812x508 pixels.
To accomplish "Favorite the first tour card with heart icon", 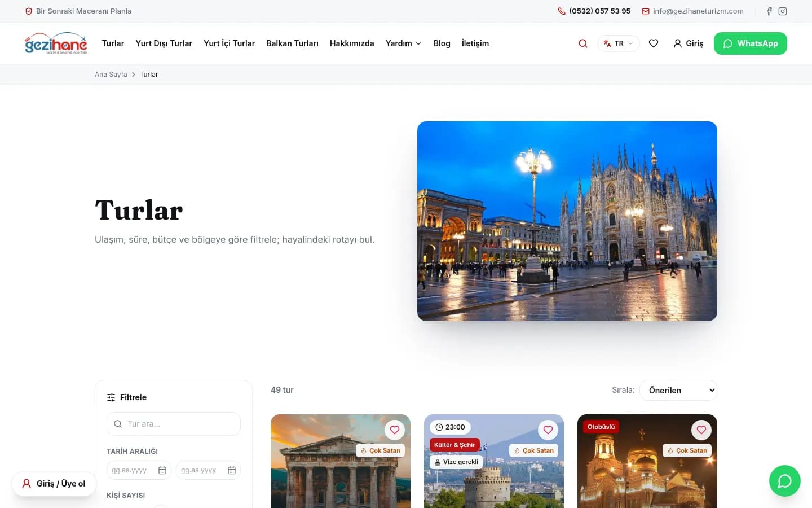I will click(x=395, y=430).
